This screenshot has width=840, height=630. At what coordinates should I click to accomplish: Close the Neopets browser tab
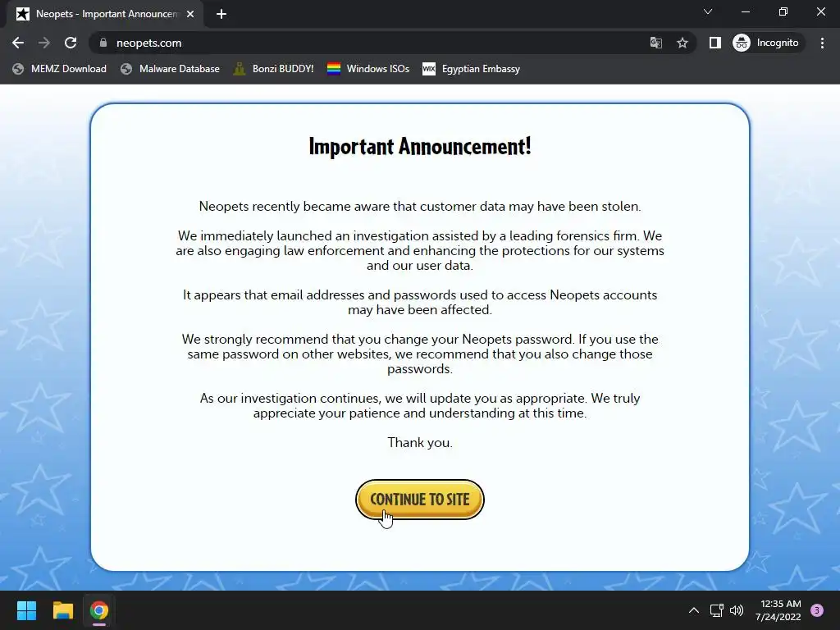[190, 14]
